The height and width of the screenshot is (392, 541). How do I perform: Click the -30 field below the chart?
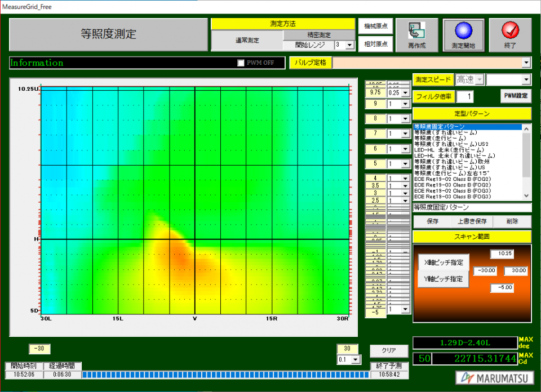tap(39, 349)
